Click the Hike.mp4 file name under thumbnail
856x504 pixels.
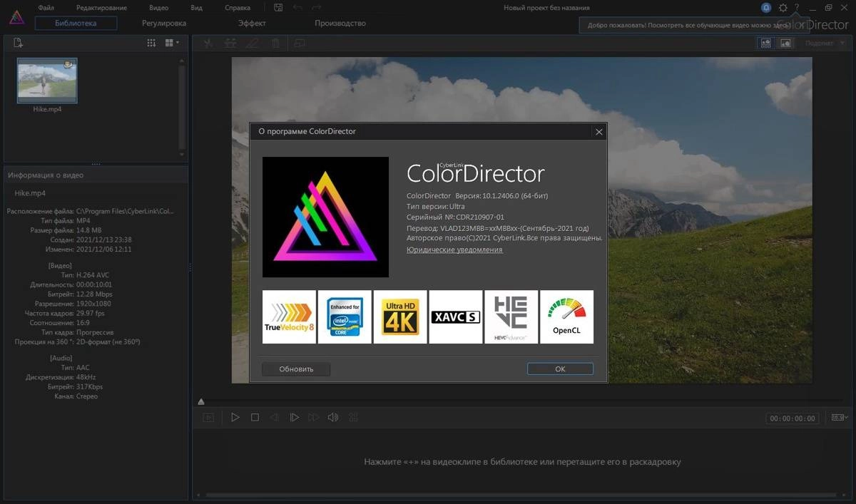pyautogui.click(x=47, y=109)
